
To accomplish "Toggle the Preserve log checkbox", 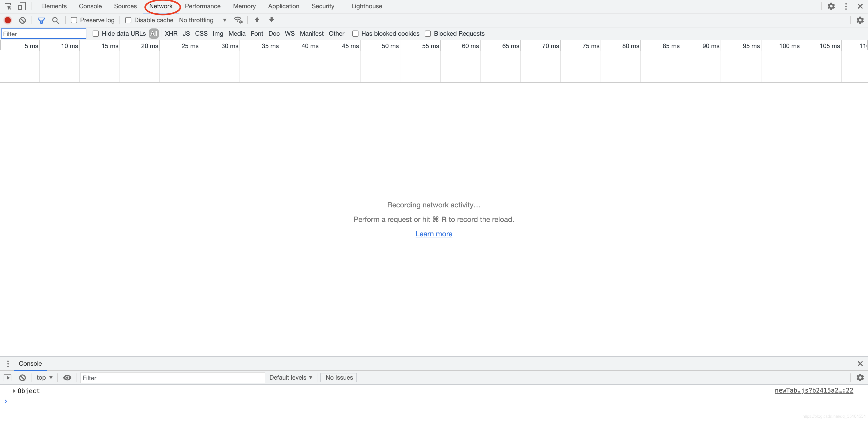I will coord(74,20).
